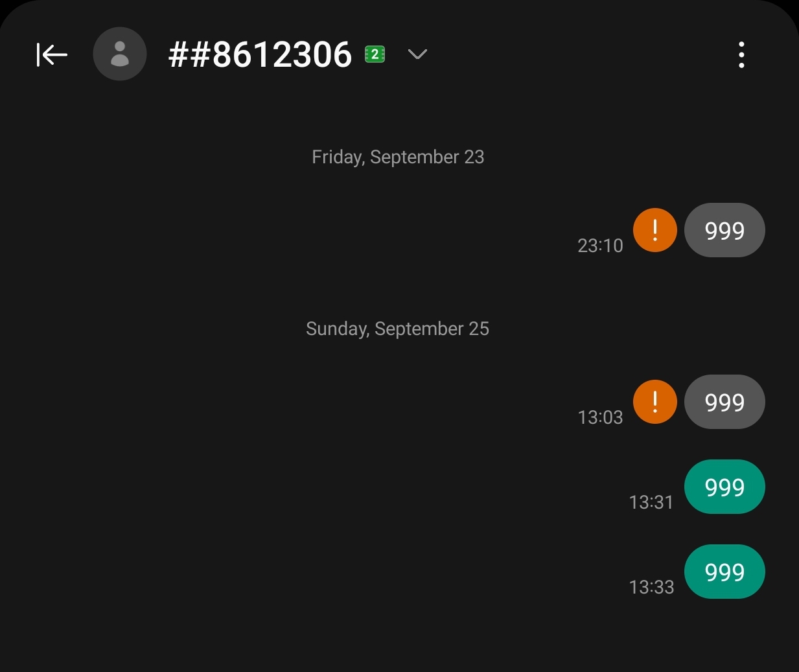Tap empty area below the last message
This screenshot has width=799, height=672.
click(399, 638)
